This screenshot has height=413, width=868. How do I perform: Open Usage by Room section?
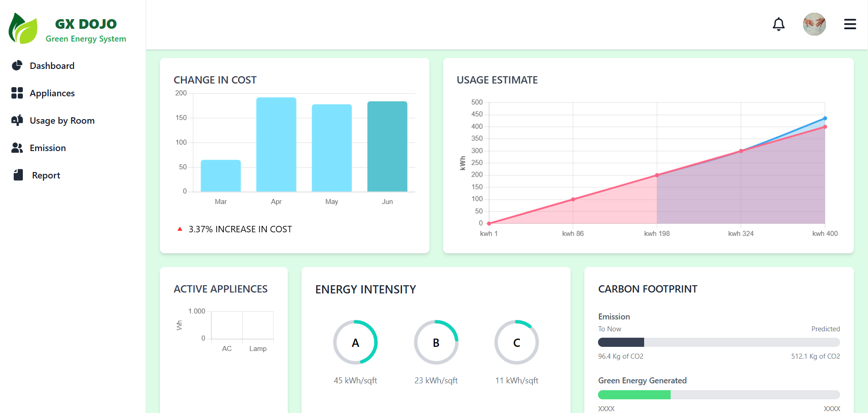pyautogui.click(x=62, y=120)
